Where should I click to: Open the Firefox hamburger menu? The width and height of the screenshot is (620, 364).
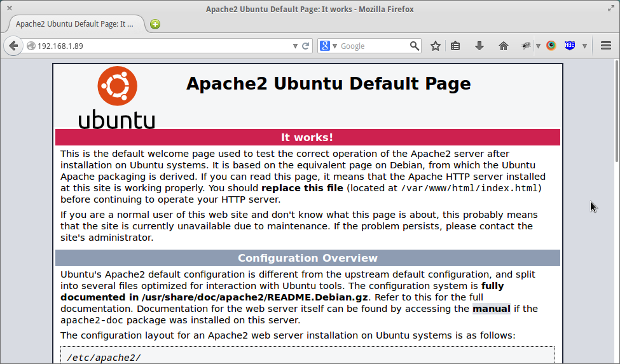coord(606,46)
